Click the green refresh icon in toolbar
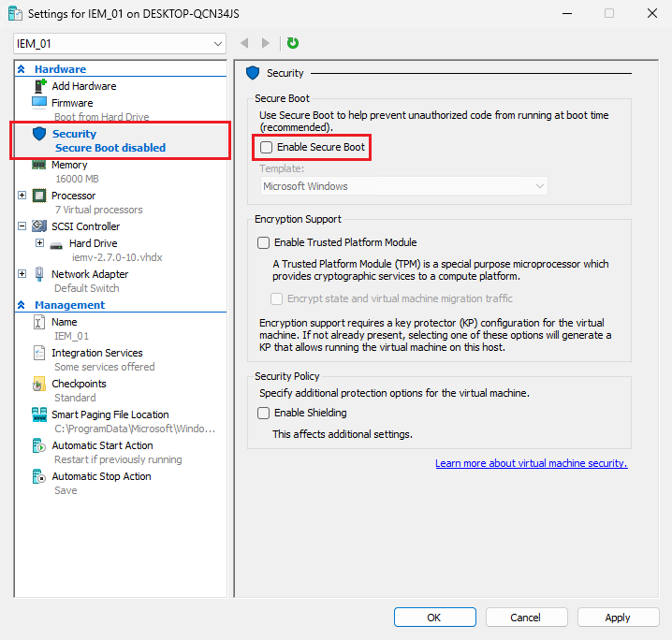This screenshot has height=640, width=672. point(293,43)
